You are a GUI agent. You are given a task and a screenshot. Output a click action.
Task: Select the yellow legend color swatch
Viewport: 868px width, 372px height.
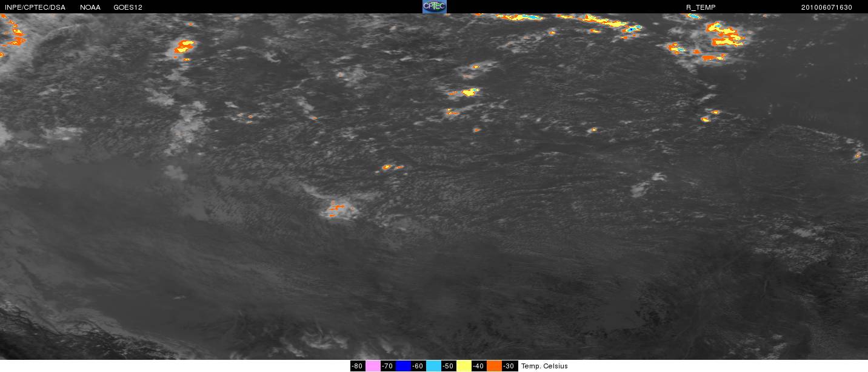pyautogui.click(x=464, y=366)
